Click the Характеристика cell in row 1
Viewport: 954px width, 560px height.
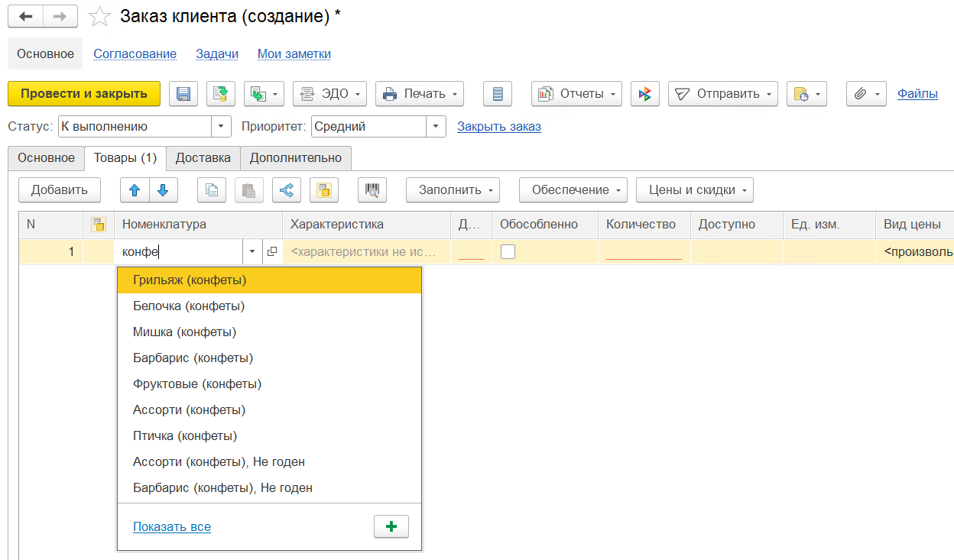click(366, 251)
